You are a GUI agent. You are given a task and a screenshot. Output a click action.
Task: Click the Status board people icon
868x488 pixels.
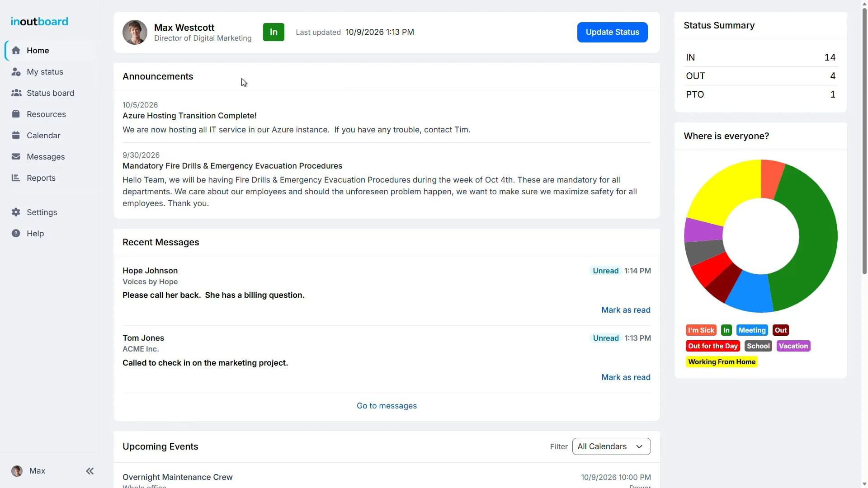(16, 93)
